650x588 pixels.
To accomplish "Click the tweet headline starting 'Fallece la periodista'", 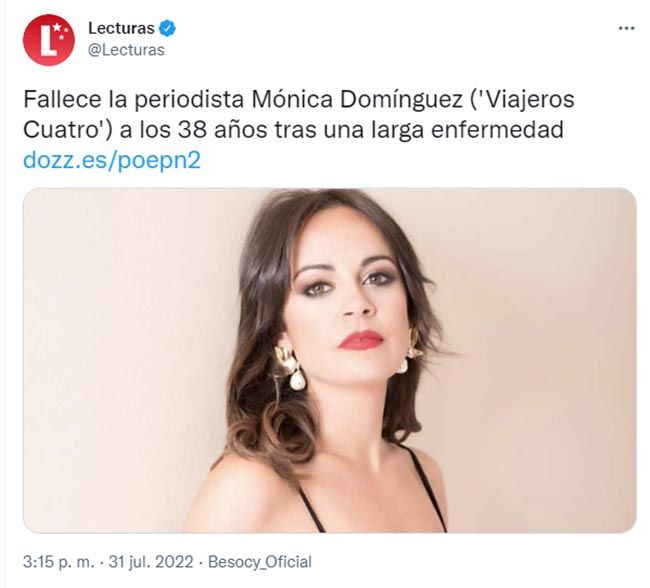I will tap(298, 114).
